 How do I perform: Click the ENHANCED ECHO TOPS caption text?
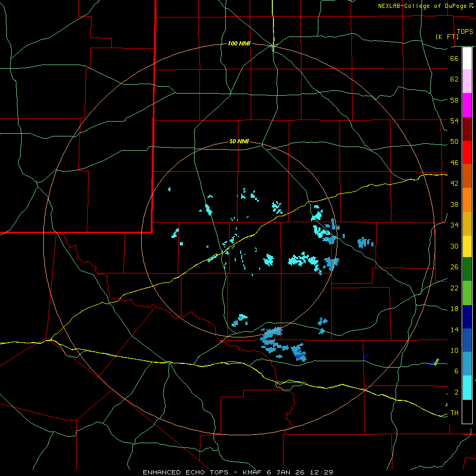point(187,472)
